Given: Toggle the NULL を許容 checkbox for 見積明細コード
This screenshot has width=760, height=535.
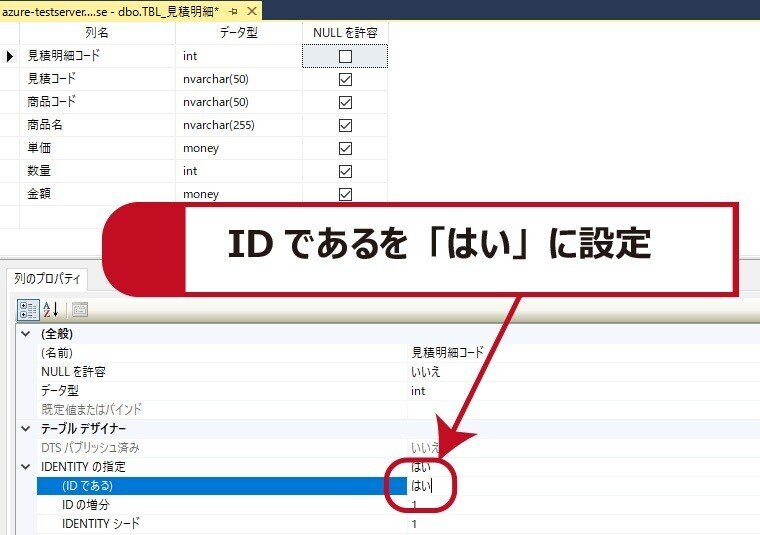Looking at the screenshot, I should pos(345,56).
